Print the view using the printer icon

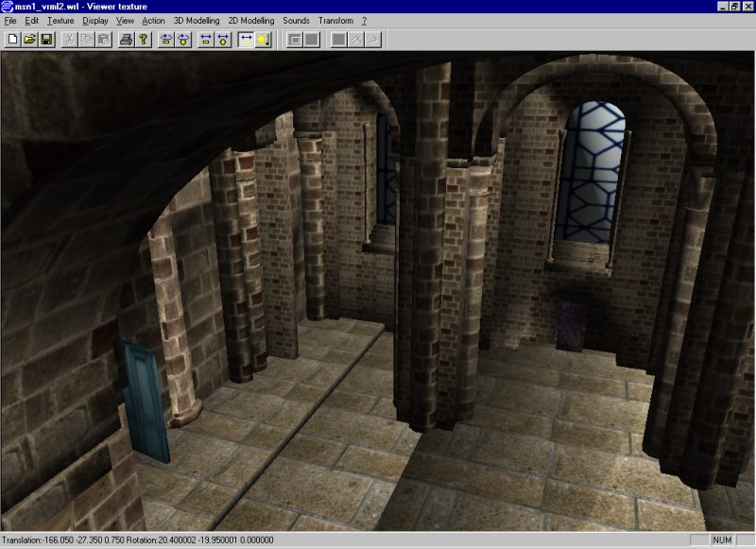tap(127, 40)
